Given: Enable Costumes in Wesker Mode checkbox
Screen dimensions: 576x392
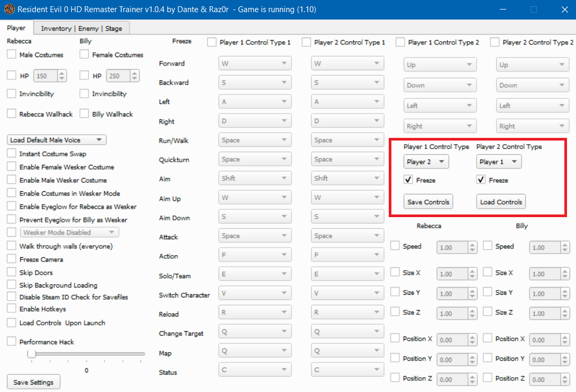Looking at the screenshot, I should coord(12,193).
